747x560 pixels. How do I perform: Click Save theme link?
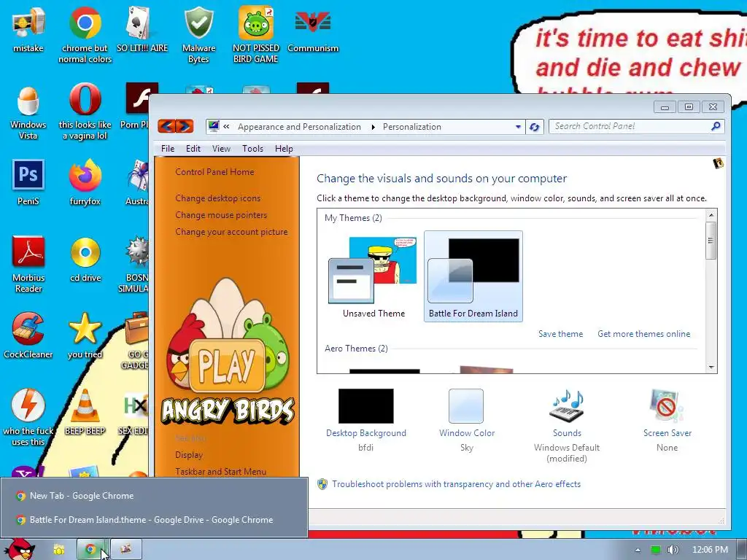tap(561, 334)
